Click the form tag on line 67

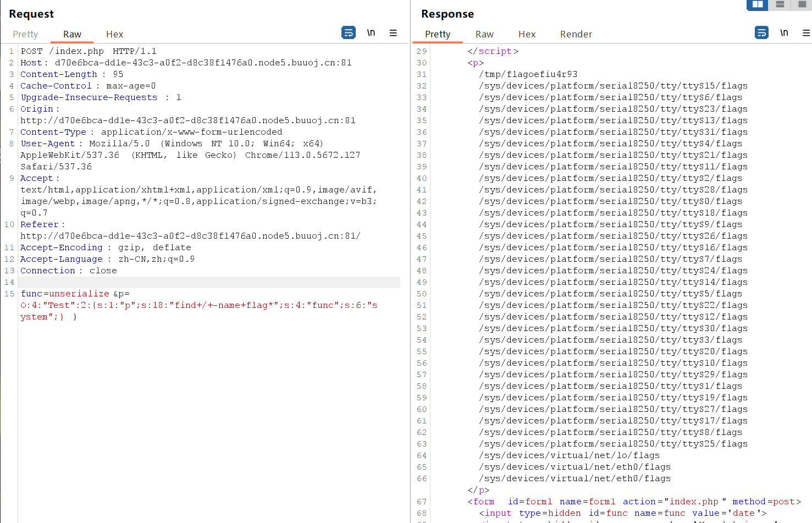coord(634,502)
